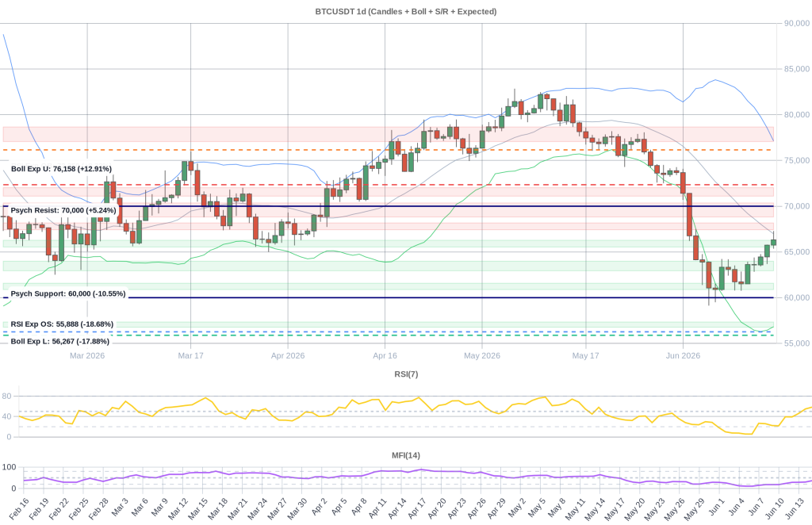This screenshot has height=525, width=812.
Task: Select the 'Boll Exp L: 56,267 (-17.88%)' label
Action: (60, 341)
